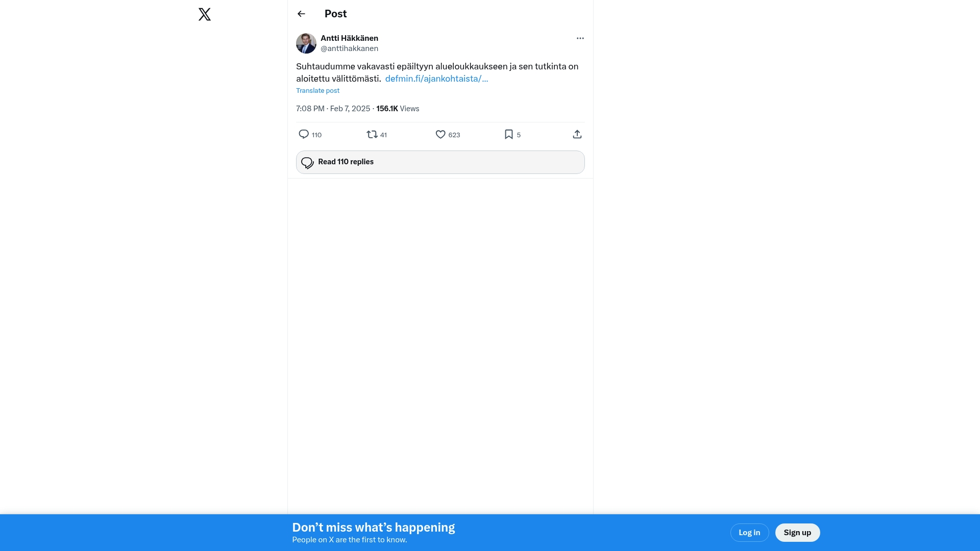980x551 pixels.
Task: Click the 7:08 PM Feb 7, 2025 timestamp
Action: (333, 109)
